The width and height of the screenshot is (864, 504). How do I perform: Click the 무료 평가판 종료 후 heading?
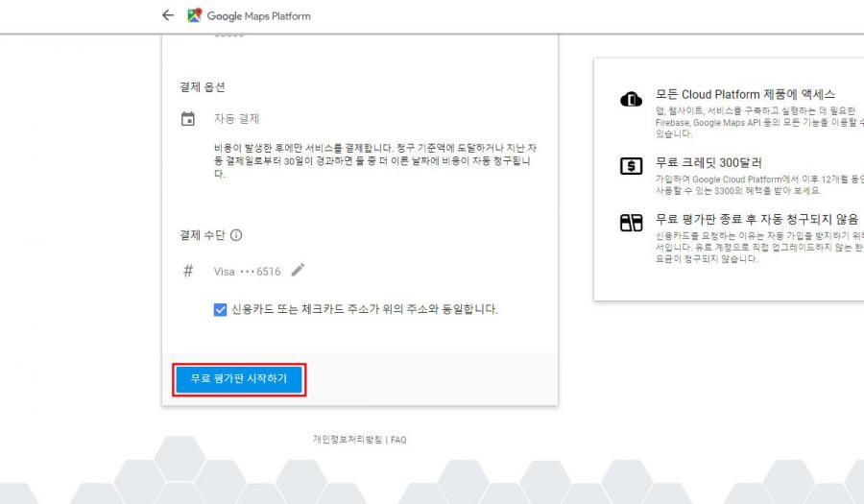(756, 219)
